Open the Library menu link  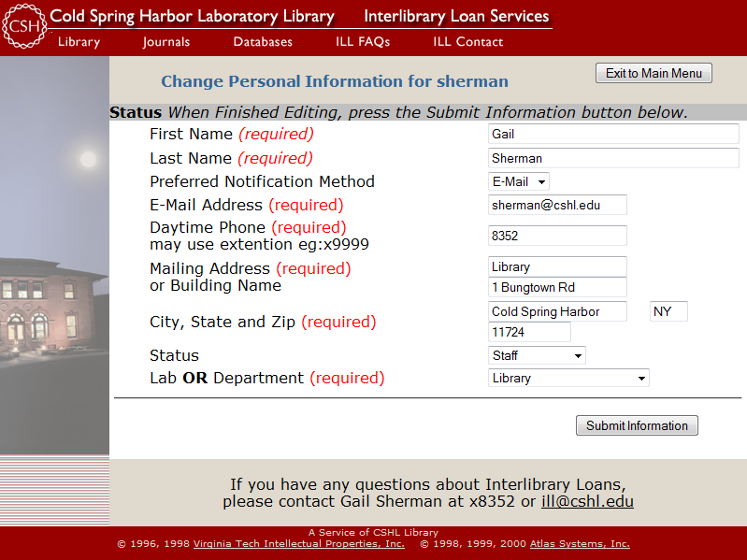79,42
